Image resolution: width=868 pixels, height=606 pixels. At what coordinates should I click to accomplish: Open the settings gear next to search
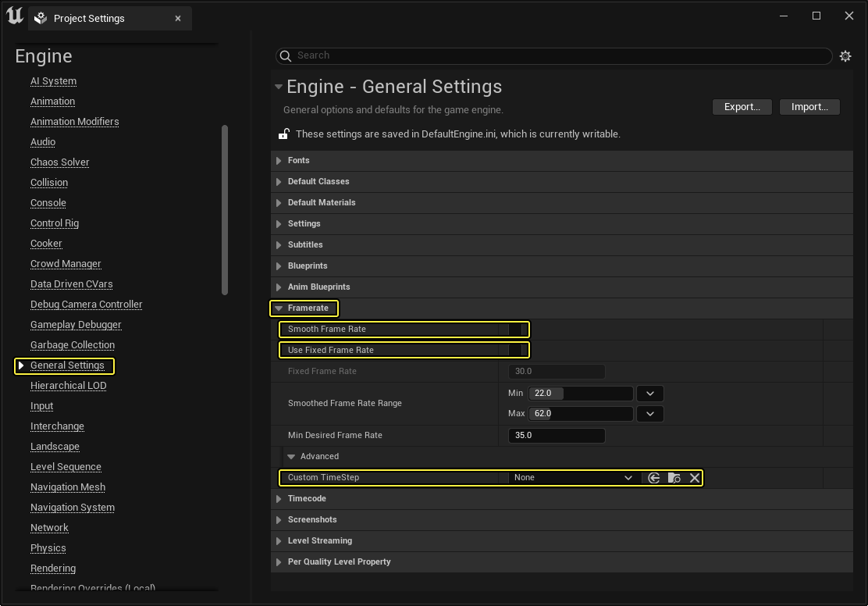(x=845, y=56)
